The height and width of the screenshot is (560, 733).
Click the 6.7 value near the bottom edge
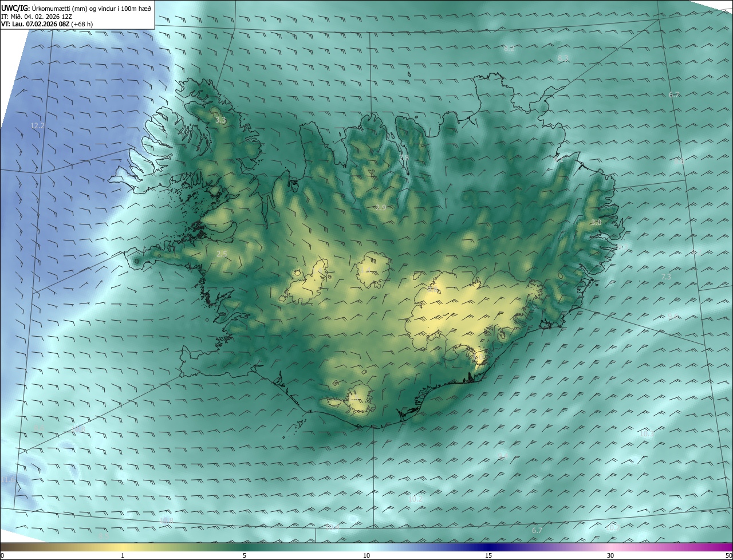click(x=537, y=531)
